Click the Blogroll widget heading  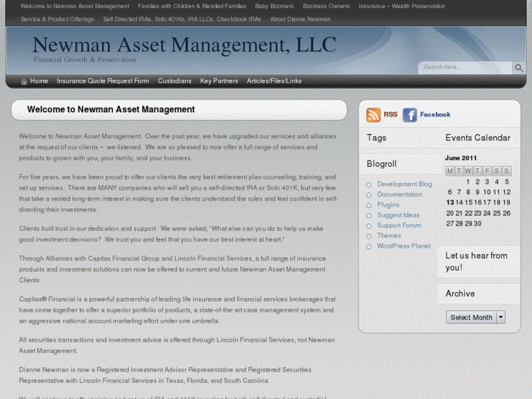(381, 164)
